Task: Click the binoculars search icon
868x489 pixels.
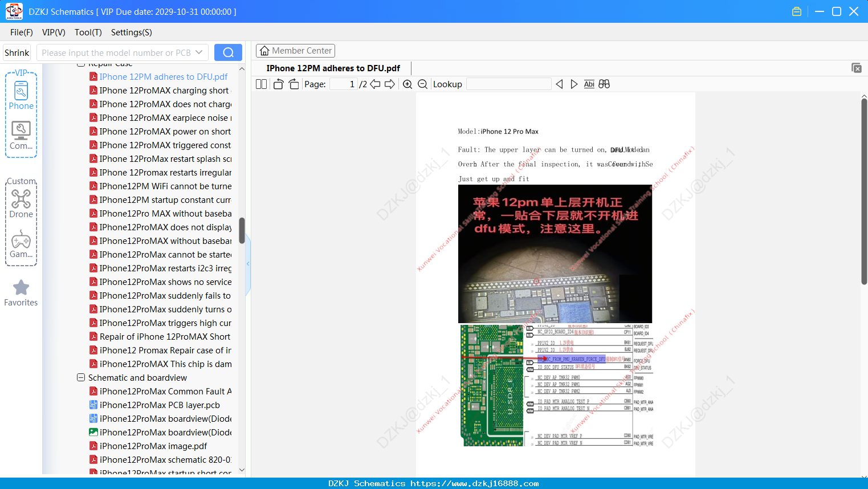Action: (604, 84)
